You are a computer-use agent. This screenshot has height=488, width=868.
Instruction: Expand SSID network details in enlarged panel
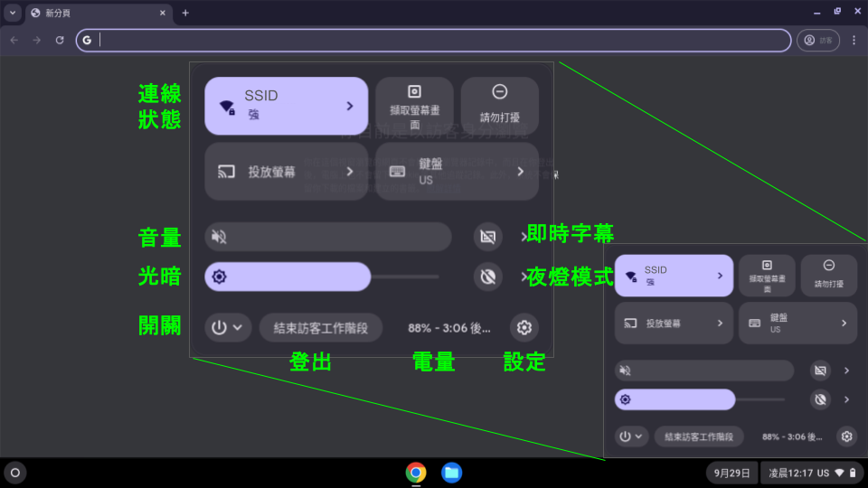point(349,106)
